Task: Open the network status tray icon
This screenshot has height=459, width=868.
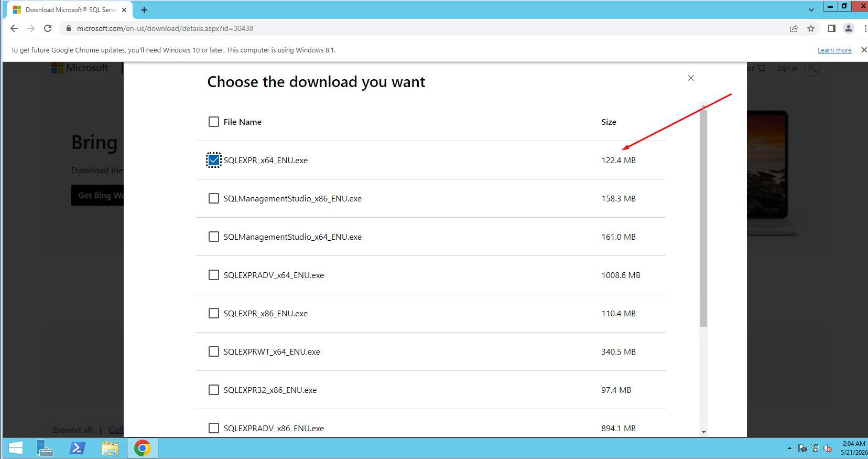Action: pos(815,448)
